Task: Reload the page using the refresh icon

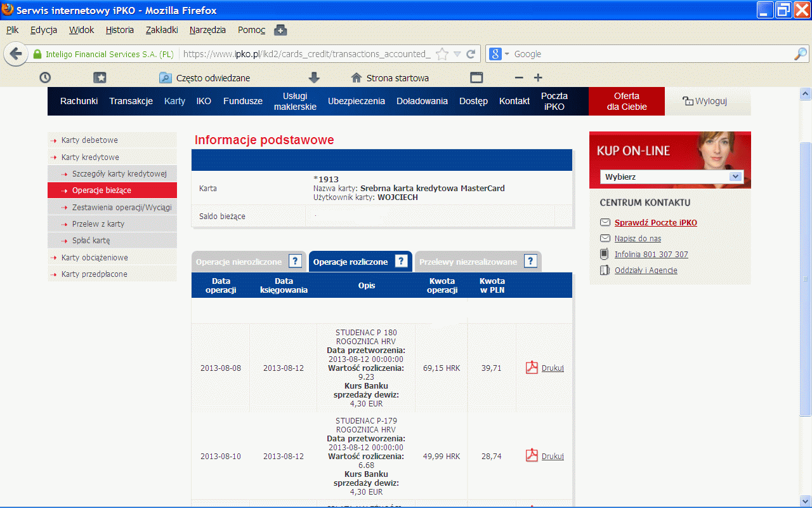Action: click(x=471, y=55)
